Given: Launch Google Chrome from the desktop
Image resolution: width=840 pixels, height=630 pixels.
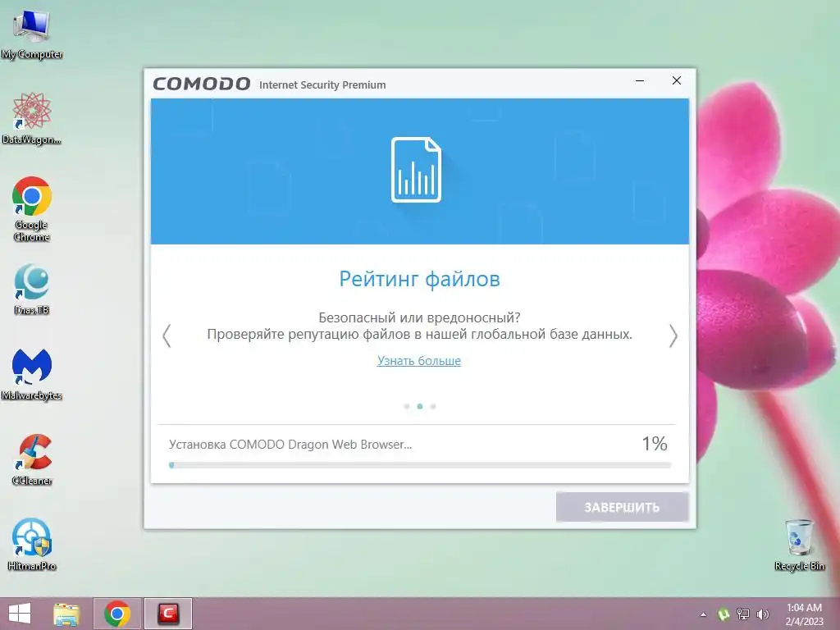Looking at the screenshot, I should 32,209.
